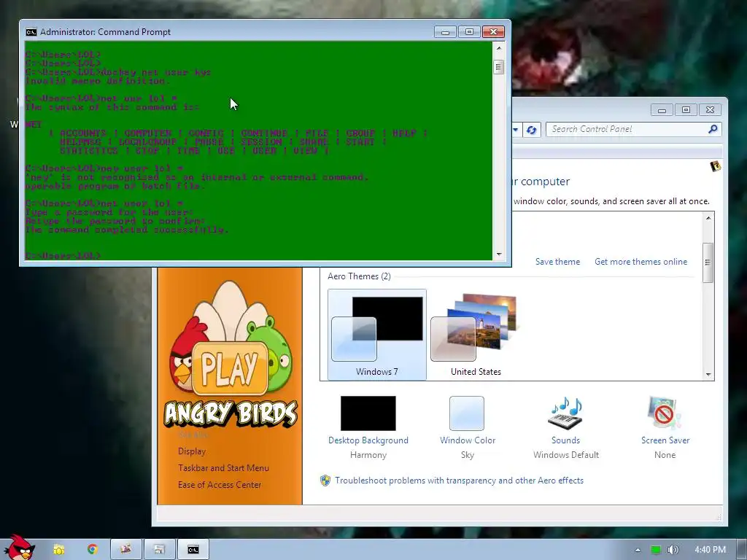Click the Angry Birds PLAY button
The image size is (747, 560).
click(230, 368)
